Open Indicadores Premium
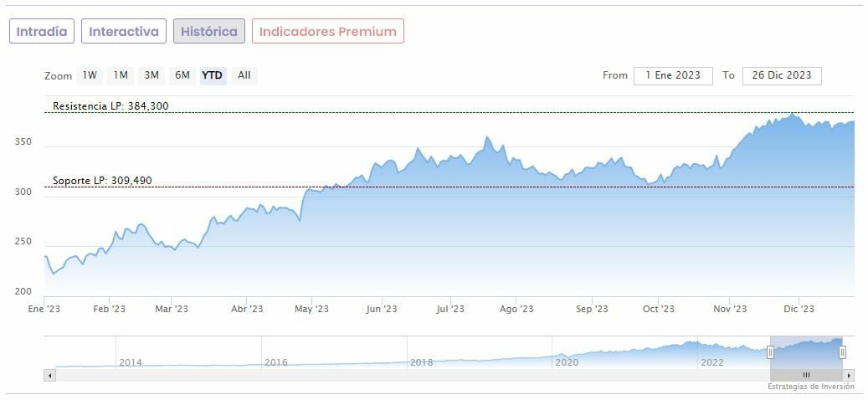The width and height of the screenshot is (868, 400). 328,31
